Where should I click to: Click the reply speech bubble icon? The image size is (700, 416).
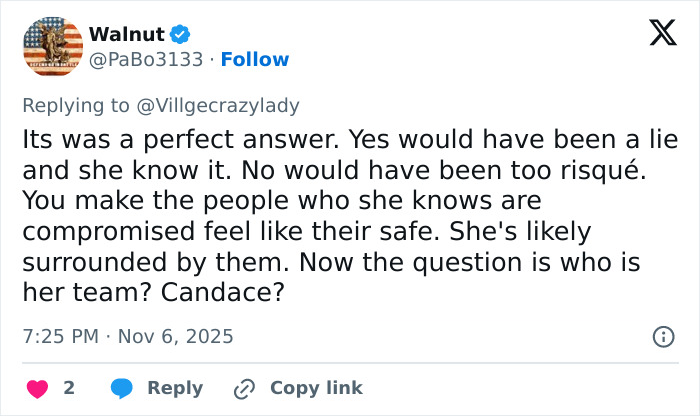[x=122, y=388]
